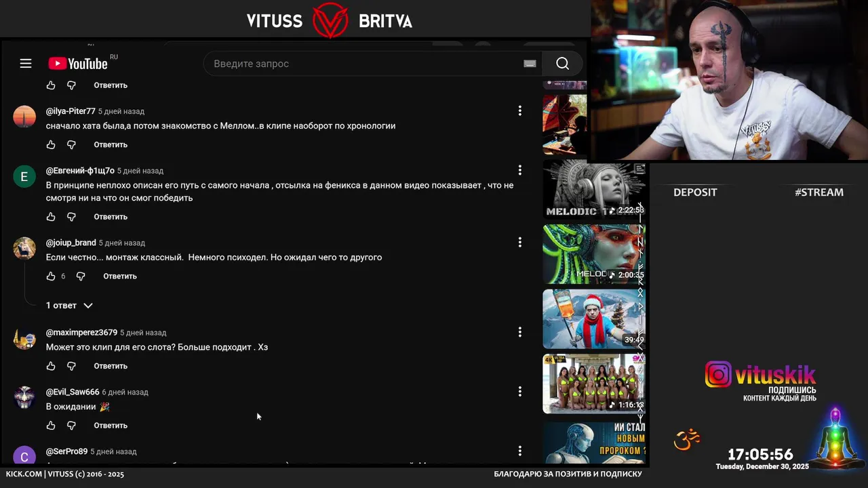Open @Евгений-ф1щ7о channel link
This screenshot has width=868, height=488.
click(80, 171)
